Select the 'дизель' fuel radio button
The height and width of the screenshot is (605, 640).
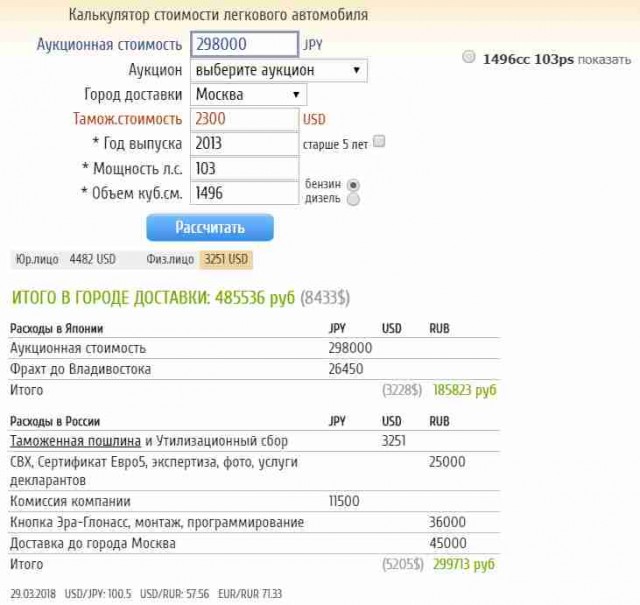point(353,199)
